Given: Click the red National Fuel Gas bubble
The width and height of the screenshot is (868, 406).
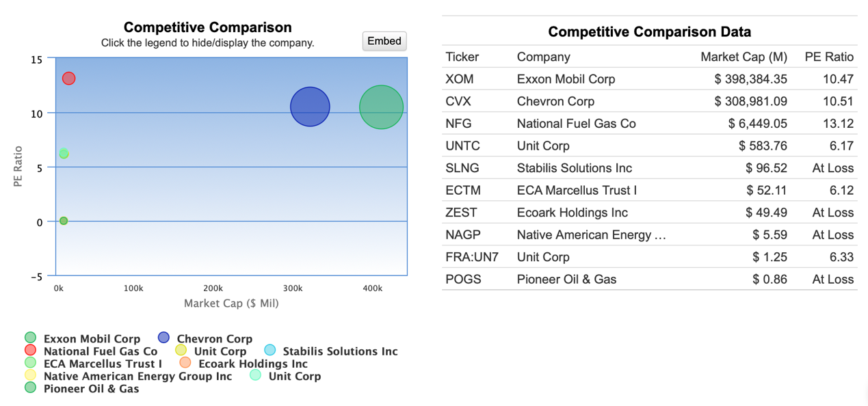Looking at the screenshot, I should click(x=68, y=79).
